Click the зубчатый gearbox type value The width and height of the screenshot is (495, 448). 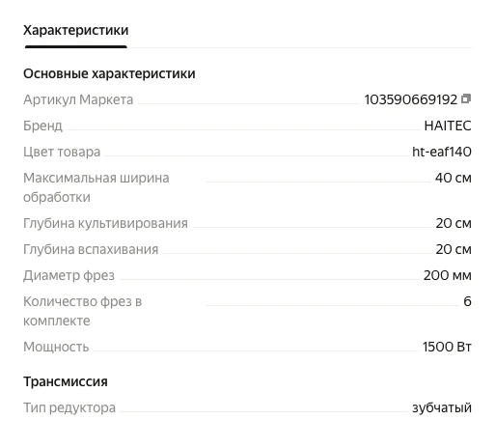point(442,407)
